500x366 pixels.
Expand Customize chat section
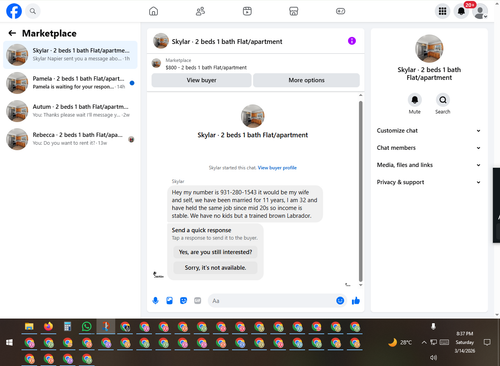[429, 131]
